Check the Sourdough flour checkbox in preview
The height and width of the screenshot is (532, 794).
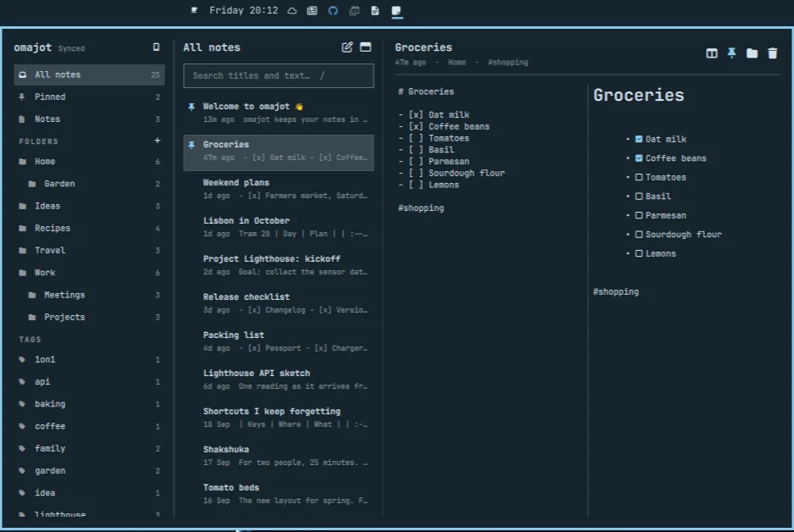[x=639, y=235]
